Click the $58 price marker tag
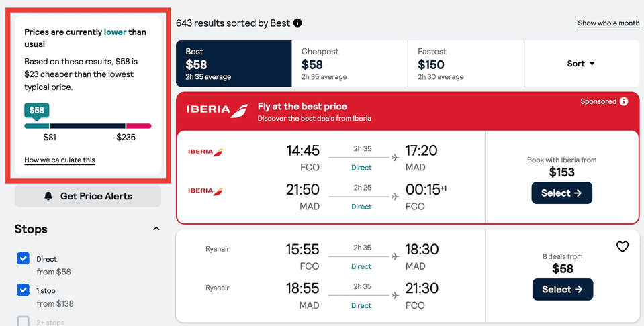This screenshot has height=326, width=644. pos(37,110)
